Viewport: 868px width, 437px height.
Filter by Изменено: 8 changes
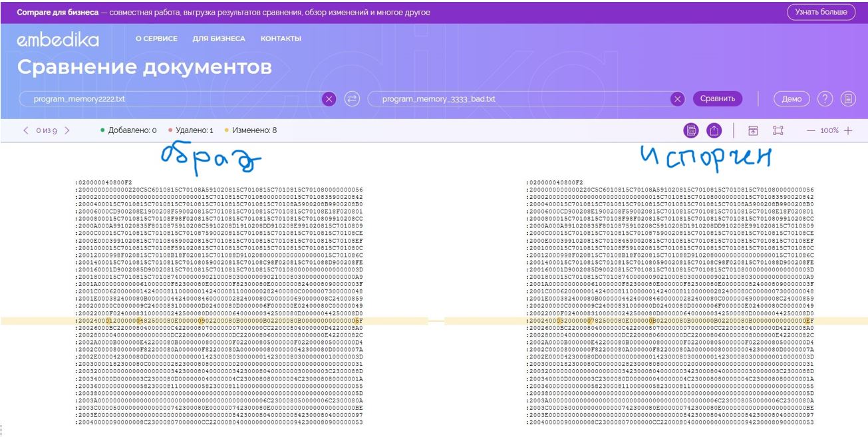pos(250,131)
